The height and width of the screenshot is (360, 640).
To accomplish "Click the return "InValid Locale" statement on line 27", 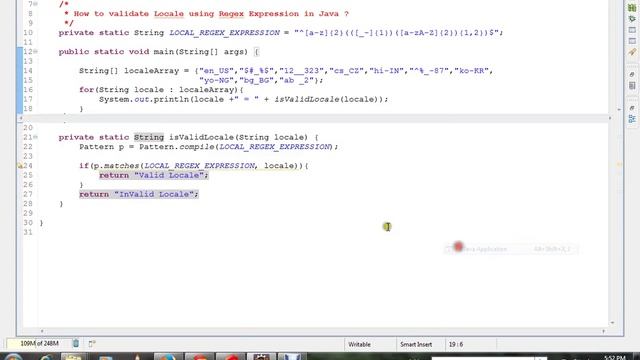I will (x=139, y=194).
